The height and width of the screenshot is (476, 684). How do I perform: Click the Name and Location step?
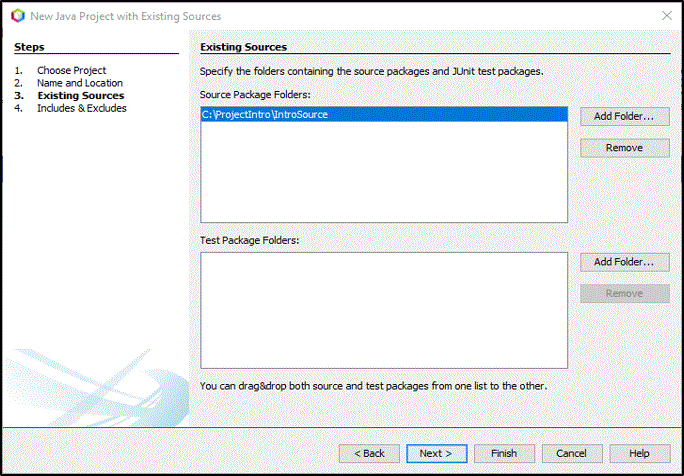[80, 83]
